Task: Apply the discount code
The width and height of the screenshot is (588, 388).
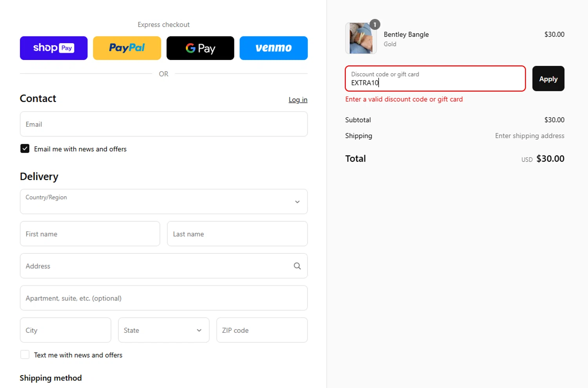Action: (x=548, y=79)
